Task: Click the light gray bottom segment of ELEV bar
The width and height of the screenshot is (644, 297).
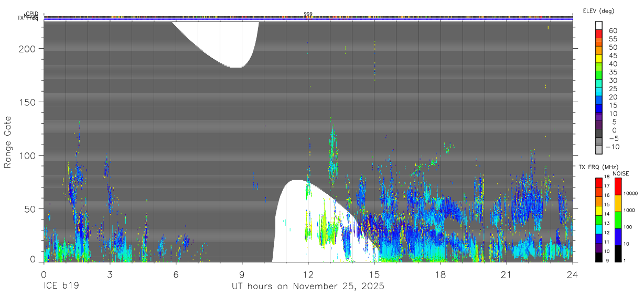Action: [x=598, y=149]
